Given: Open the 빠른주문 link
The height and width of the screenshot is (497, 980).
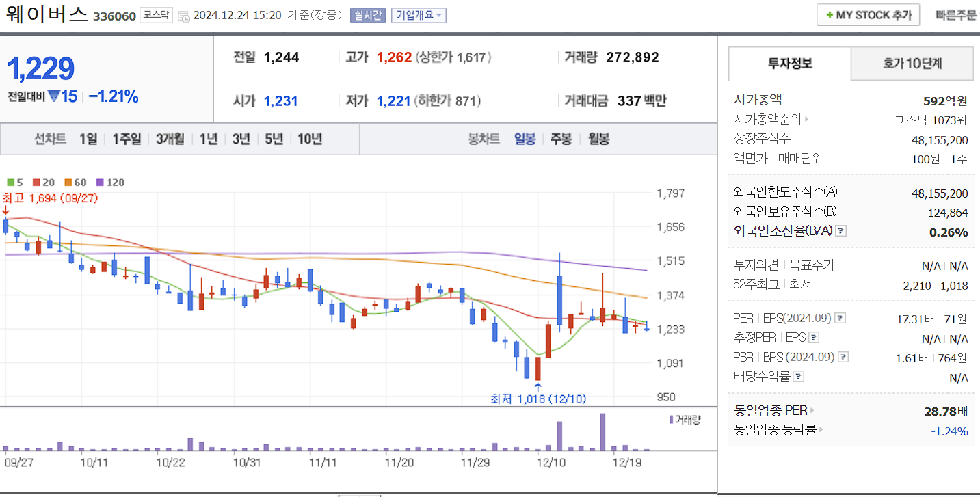Looking at the screenshot, I should pos(956,15).
